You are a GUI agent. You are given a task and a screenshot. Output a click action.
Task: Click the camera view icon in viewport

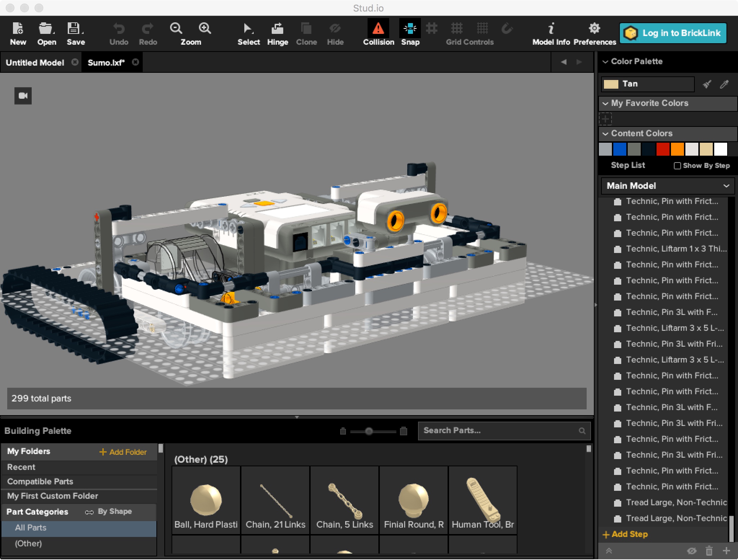pos(23,96)
